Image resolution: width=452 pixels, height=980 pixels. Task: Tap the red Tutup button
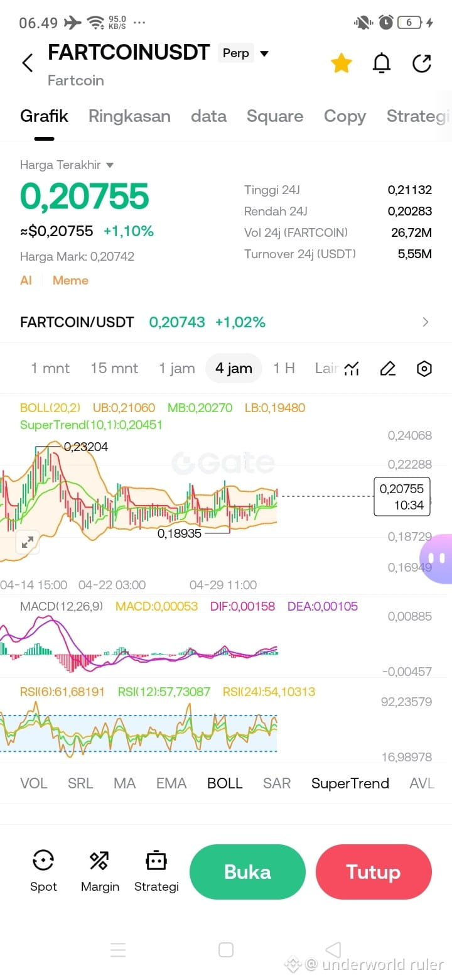[x=374, y=872]
